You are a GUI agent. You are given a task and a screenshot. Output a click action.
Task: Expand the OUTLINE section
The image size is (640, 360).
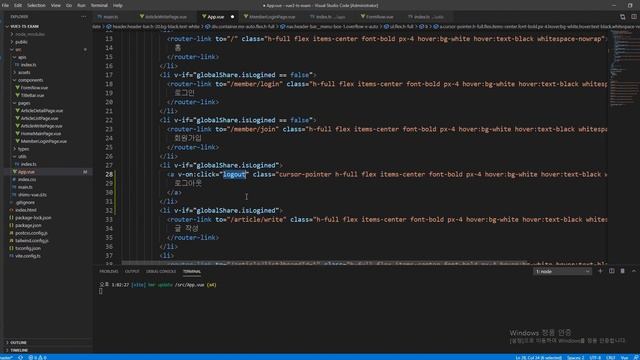18,342
